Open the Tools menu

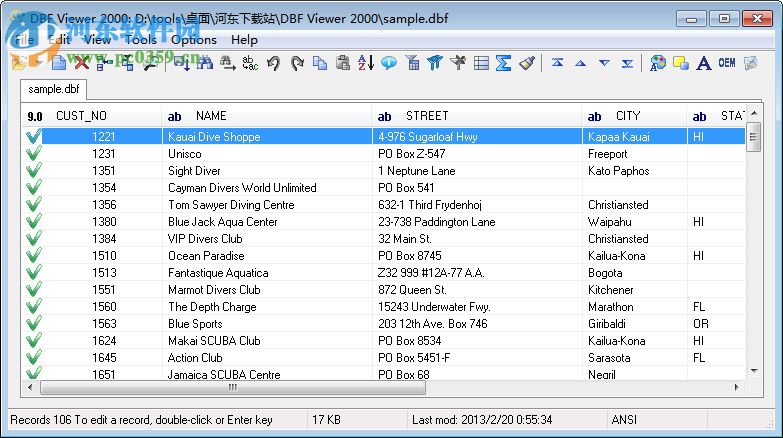tap(140, 39)
